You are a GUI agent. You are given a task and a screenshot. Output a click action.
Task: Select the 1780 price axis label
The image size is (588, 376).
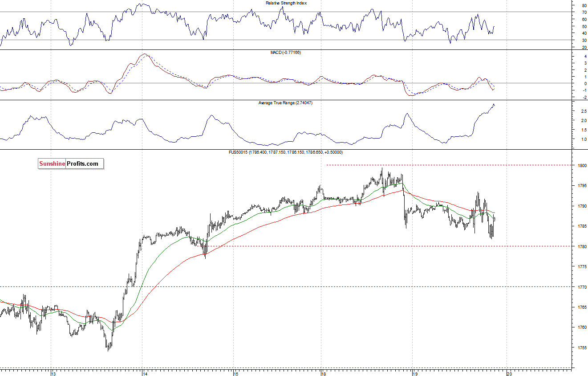pyautogui.click(x=582, y=246)
